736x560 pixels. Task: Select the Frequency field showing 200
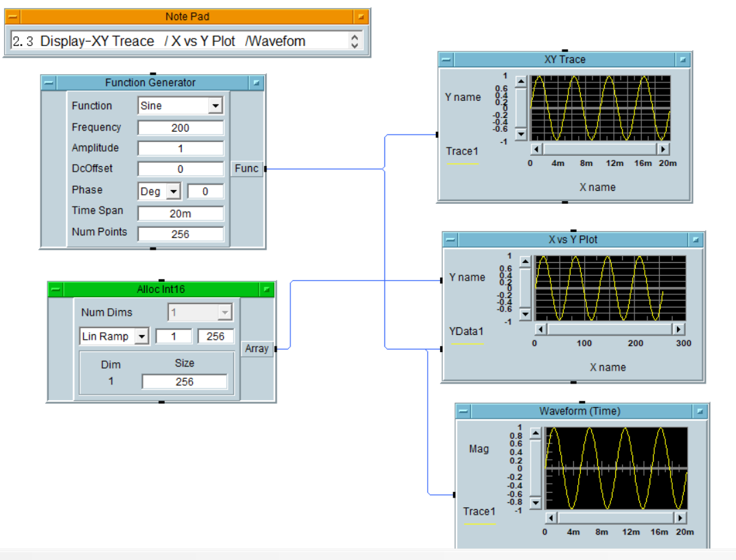[x=180, y=127]
